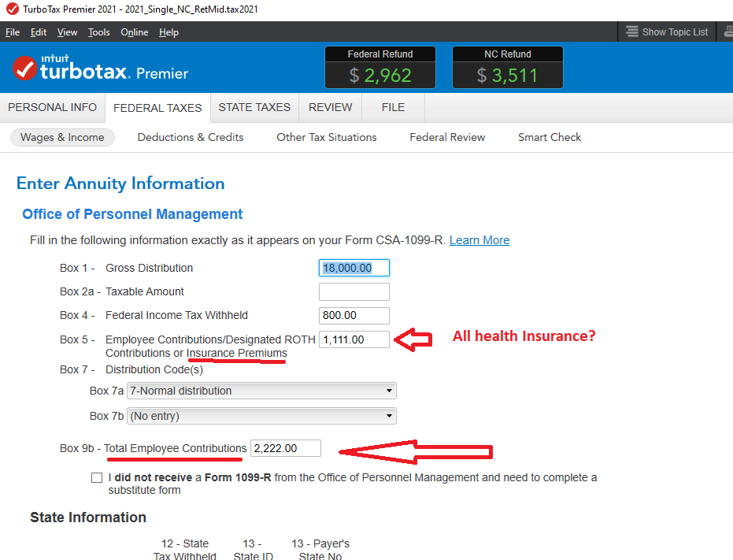Go to Other Tax Situations section
Screen dimensions: 733x560
point(326,137)
